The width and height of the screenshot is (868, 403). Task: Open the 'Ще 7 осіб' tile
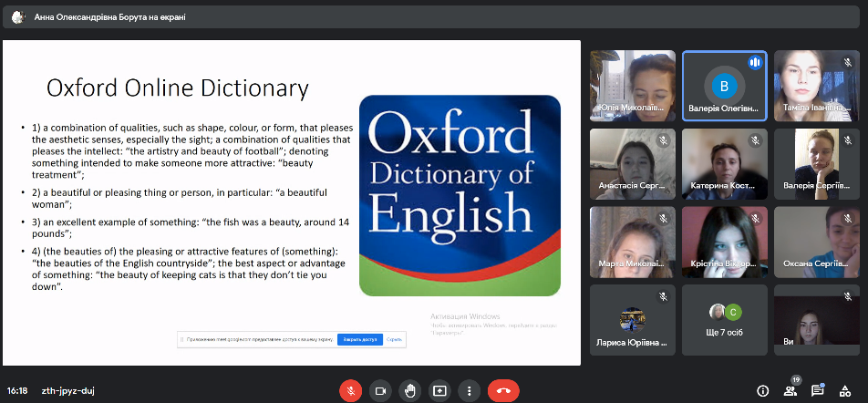(x=725, y=319)
